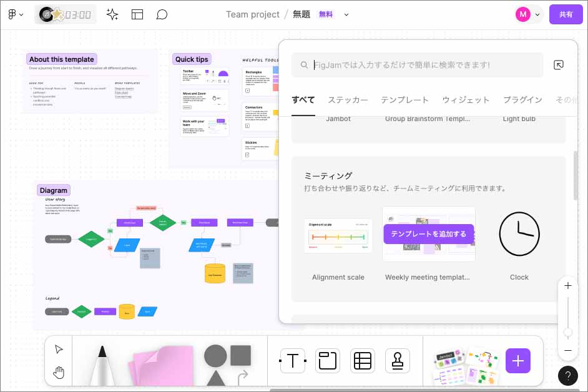This screenshot has width=588, height=392.
Task: Switch to the Selection arrow tool
Action: pyautogui.click(x=58, y=350)
